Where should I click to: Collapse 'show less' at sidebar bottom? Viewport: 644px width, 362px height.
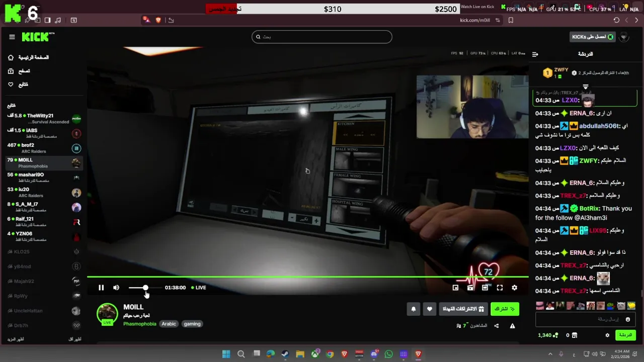pos(74,339)
